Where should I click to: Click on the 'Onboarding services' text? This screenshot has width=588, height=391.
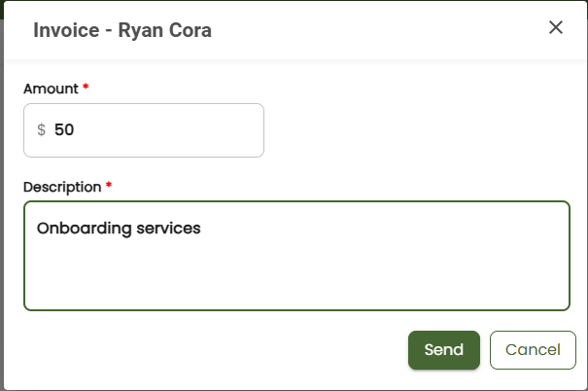coord(118,229)
